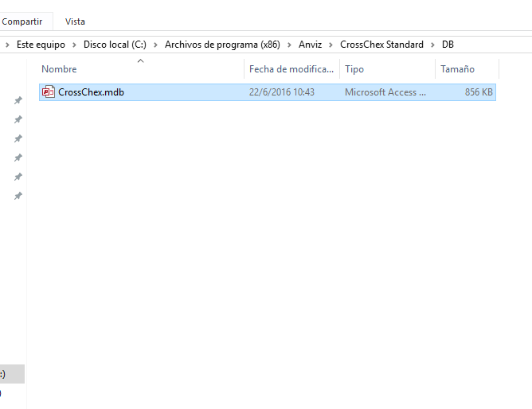The width and height of the screenshot is (532, 409).
Task: Navigate to Este equipo in breadcrumb
Action: pyautogui.click(x=41, y=45)
